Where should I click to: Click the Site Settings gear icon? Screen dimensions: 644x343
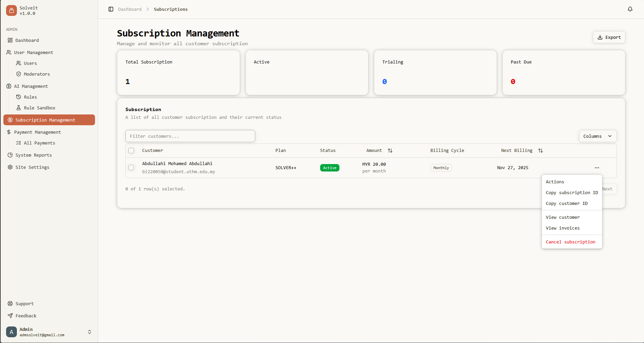[x=10, y=167]
